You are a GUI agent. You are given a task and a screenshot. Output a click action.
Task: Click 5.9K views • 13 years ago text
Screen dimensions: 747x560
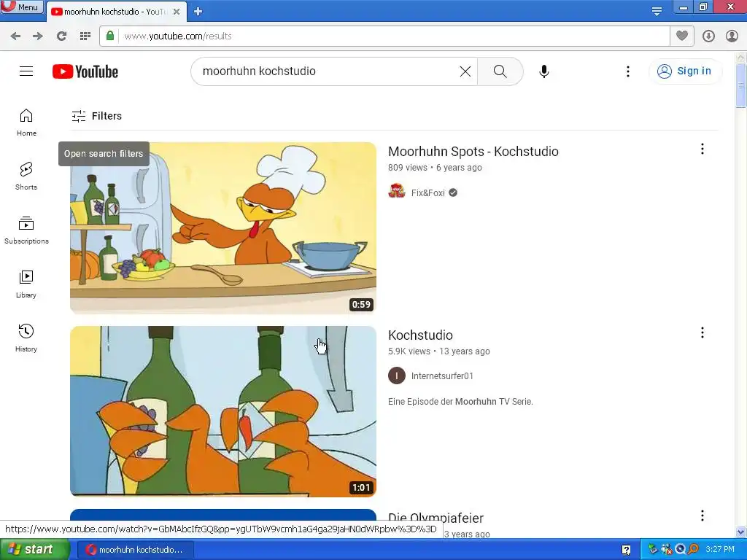(438, 351)
